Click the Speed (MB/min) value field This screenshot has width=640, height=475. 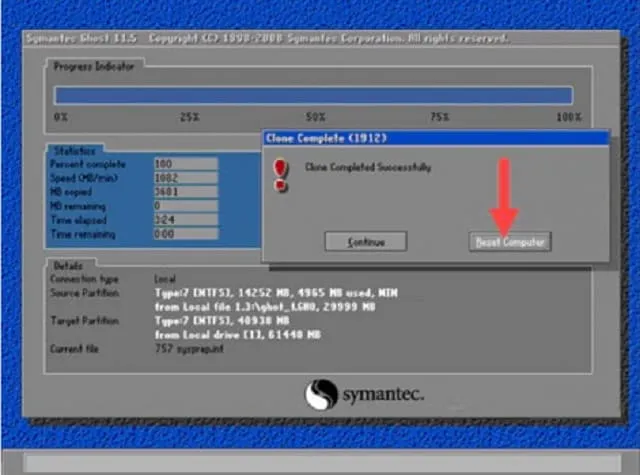(186, 178)
